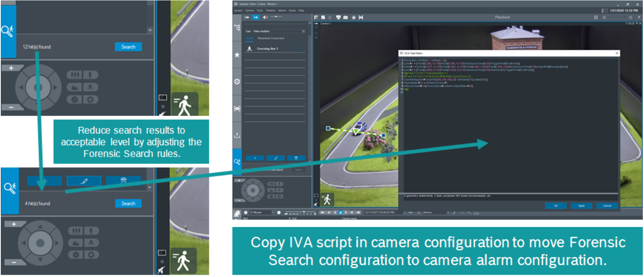The height and width of the screenshot is (277, 644).
Task: Select the Crossing line 1 task
Action: tap(267, 49)
